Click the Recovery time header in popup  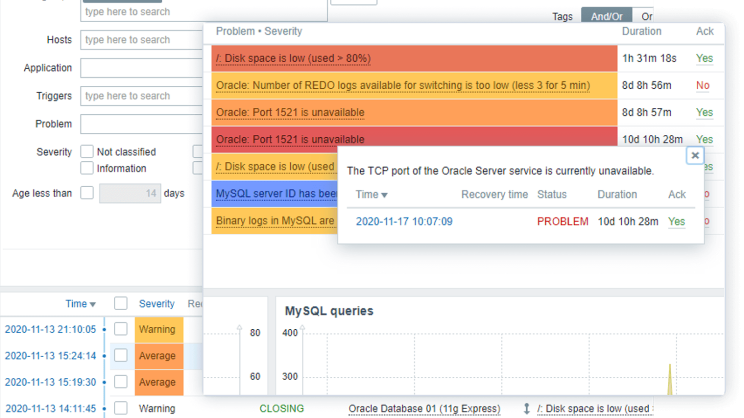[x=494, y=195]
